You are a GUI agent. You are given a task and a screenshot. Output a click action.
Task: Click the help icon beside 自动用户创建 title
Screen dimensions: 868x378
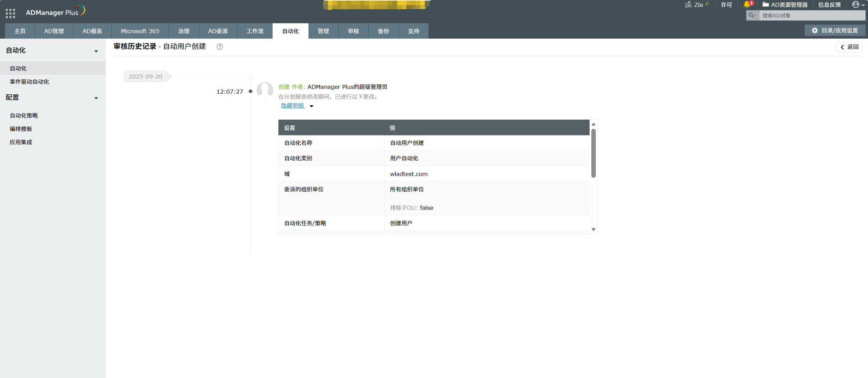(220, 46)
